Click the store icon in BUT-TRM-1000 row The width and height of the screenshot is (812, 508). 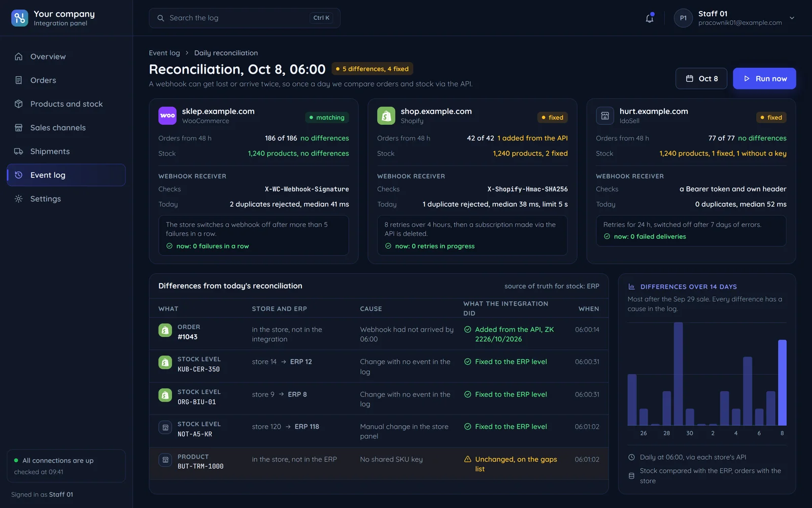pyautogui.click(x=165, y=460)
